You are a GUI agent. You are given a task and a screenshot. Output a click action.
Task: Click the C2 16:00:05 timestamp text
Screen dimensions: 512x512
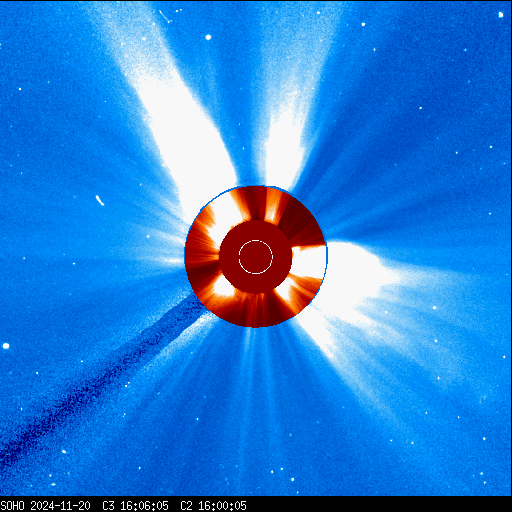(213, 506)
